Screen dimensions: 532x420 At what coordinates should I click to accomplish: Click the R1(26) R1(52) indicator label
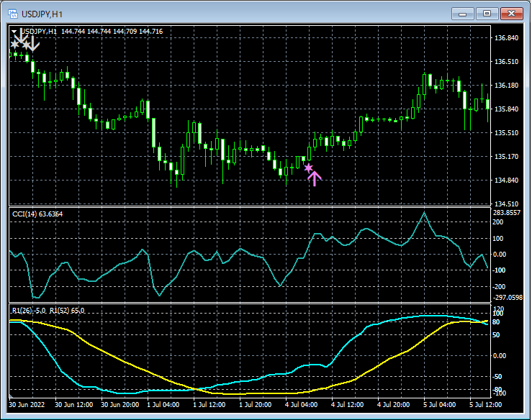click(x=47, y=310)
